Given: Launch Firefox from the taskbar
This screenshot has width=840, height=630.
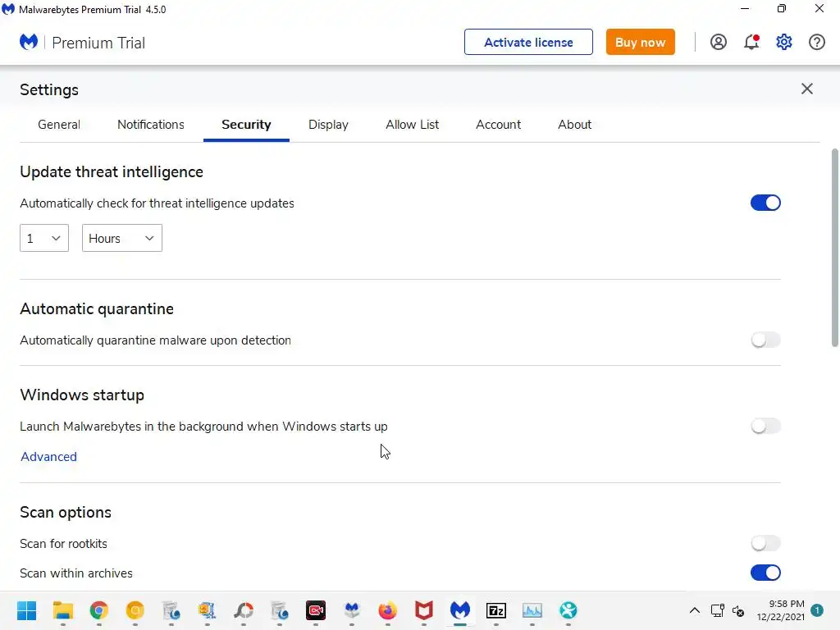Looking at the screenshot, I should (x=387, y=610).
